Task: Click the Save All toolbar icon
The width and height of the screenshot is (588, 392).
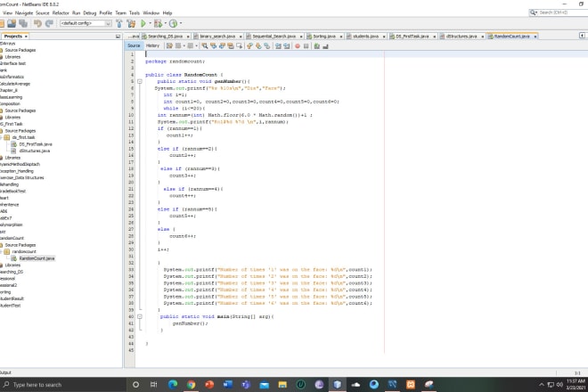Action: coord(24,23)
